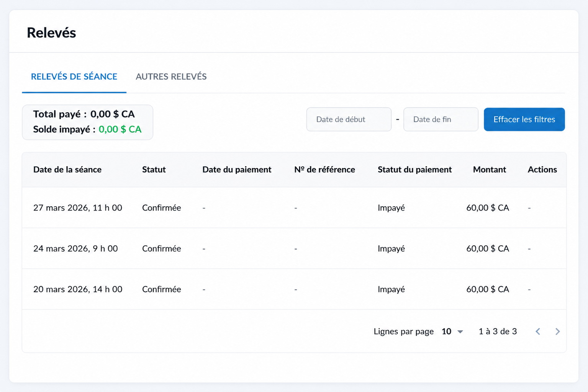Screen dimensions: 588x392
Task: Select the Relevés de séance tab
Action: click(x=74, y=77)
